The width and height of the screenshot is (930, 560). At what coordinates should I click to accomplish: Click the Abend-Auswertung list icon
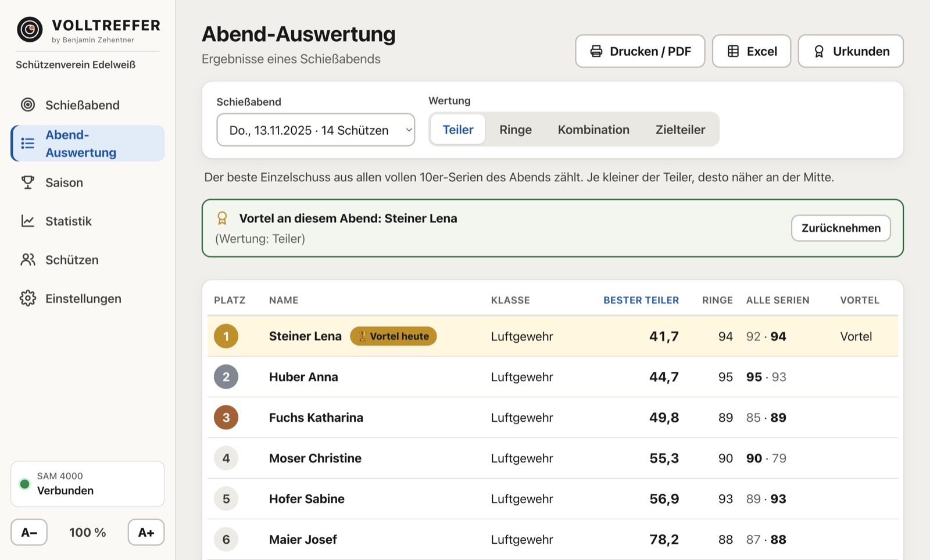click(x=28, y=143)
